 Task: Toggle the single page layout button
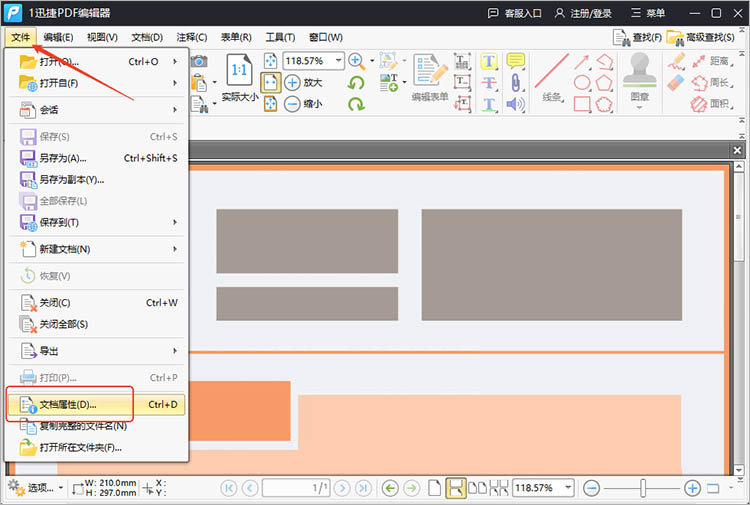[434, 488]
